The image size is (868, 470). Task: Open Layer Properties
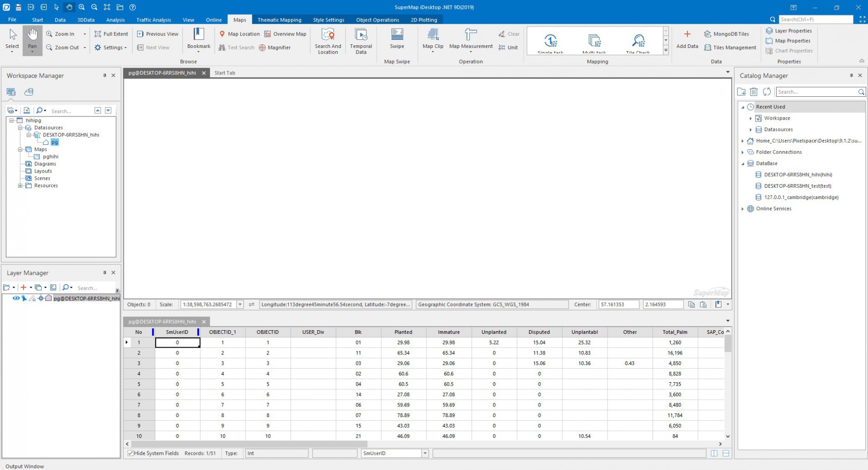coord(789,31)
